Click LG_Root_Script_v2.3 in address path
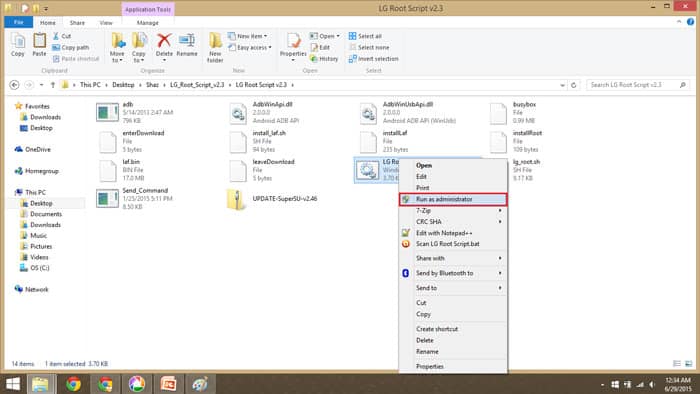The width and height of the screenshot is (700, 394). click(197, 85)
